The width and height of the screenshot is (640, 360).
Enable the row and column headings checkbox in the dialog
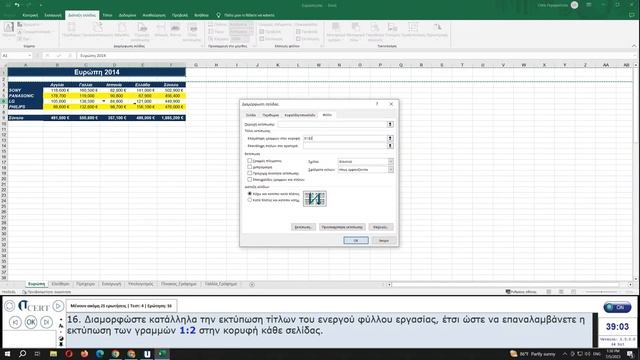[x=249, y=179]
